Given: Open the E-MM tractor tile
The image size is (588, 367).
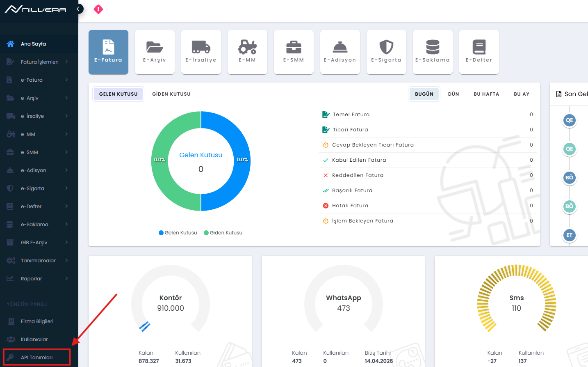Looking at the screenshot, I should [x=247, y=52].
